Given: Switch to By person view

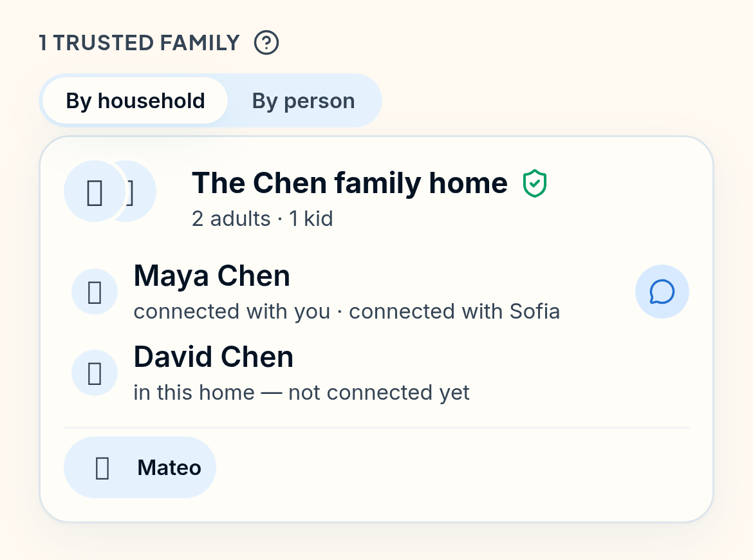Looking at the screenshot, I should [304, 101].
